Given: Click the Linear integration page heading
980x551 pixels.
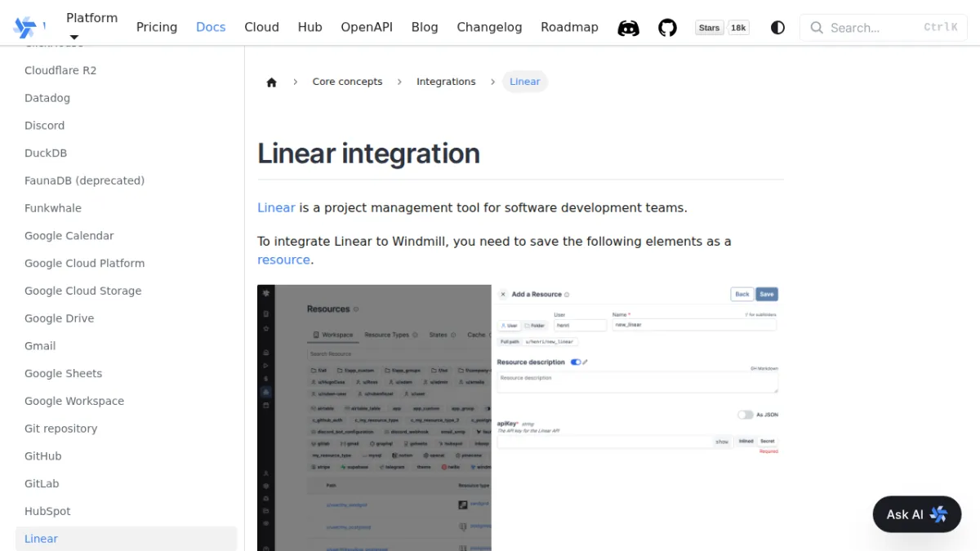Looking at the screenshot, I should click(368, 153).
